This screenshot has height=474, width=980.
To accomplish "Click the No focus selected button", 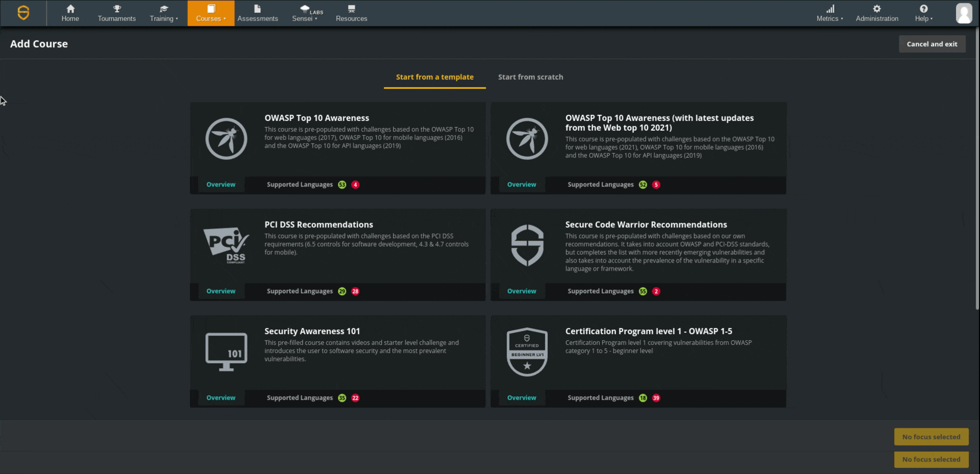I will pyautogui.click(x=931, y=437).
